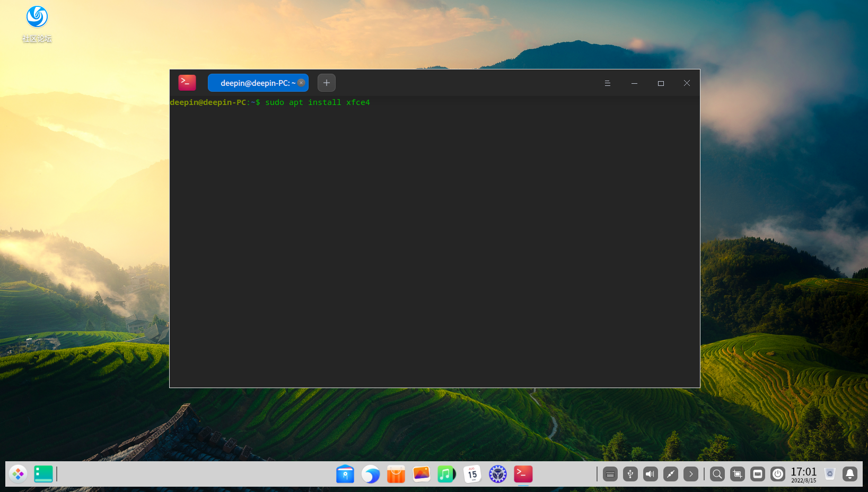This screenshot has width=868, height=492.
Task: Click the USB device tray icon
Action: [630, 474]
